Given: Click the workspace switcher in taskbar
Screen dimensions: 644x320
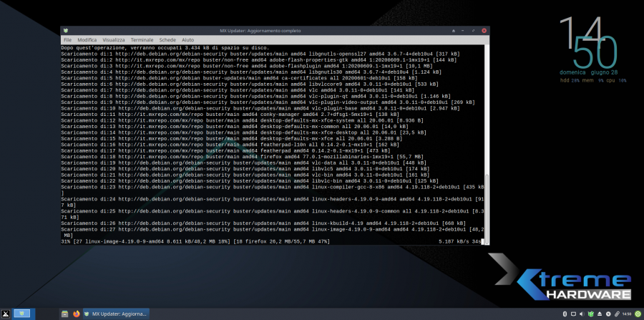Looking at the screenshot, I should pos(21,314).
